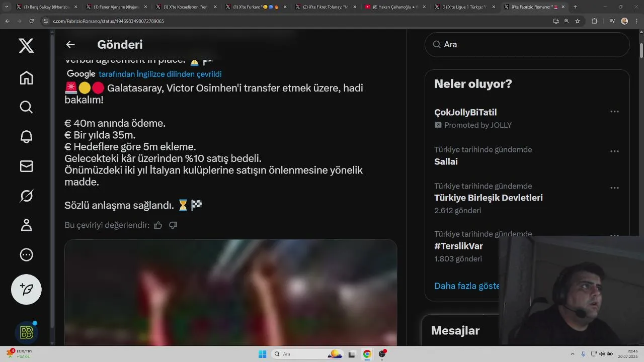
Task: Open Chrome extensions puzzle icon
Action: point(595,21)
